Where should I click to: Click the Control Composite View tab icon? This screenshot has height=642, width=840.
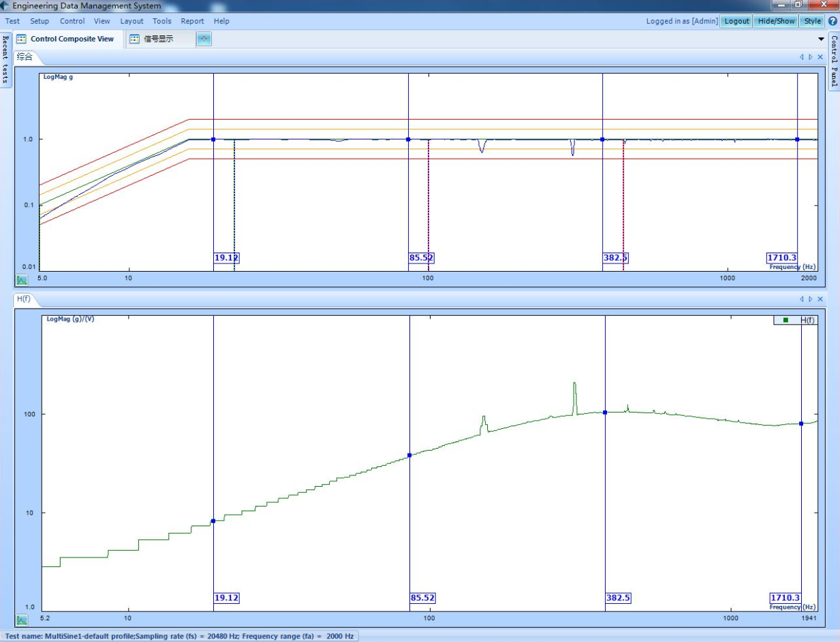20,39
